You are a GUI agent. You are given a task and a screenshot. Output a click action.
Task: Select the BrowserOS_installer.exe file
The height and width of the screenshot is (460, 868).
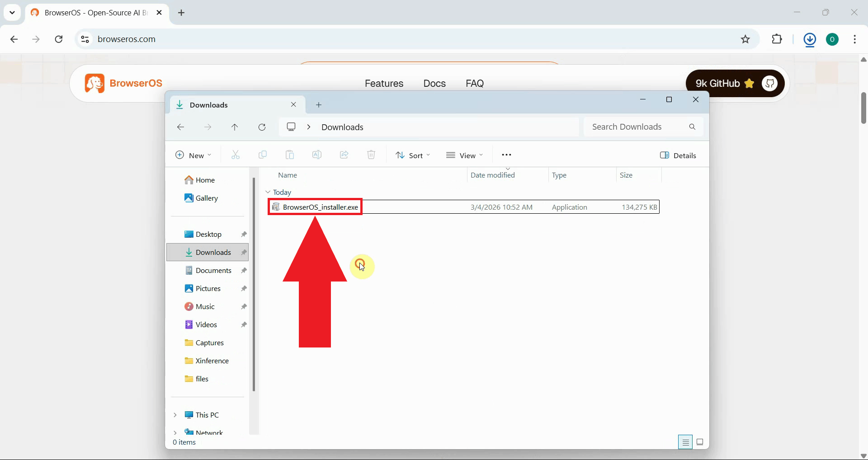pyautogui.click(x=320, y=207)
